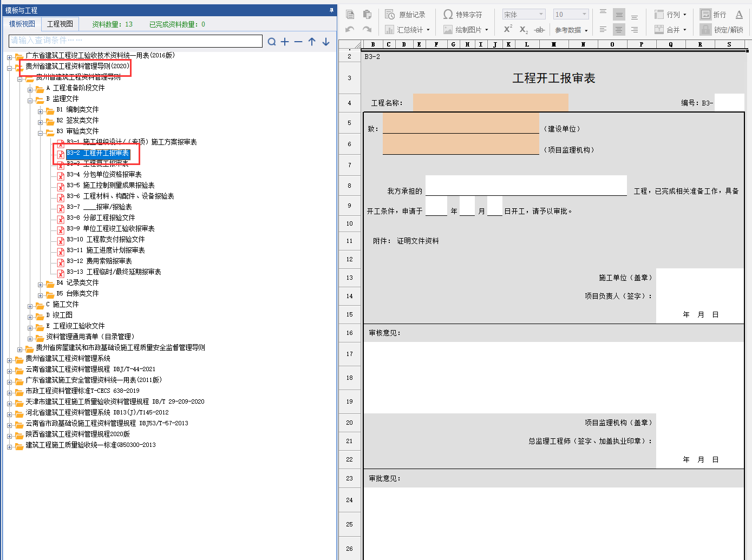Expand the 贵州省建筑工程资料管理系统 node
This screenshot has width=752, height=560.
click(x=9, y=360)
